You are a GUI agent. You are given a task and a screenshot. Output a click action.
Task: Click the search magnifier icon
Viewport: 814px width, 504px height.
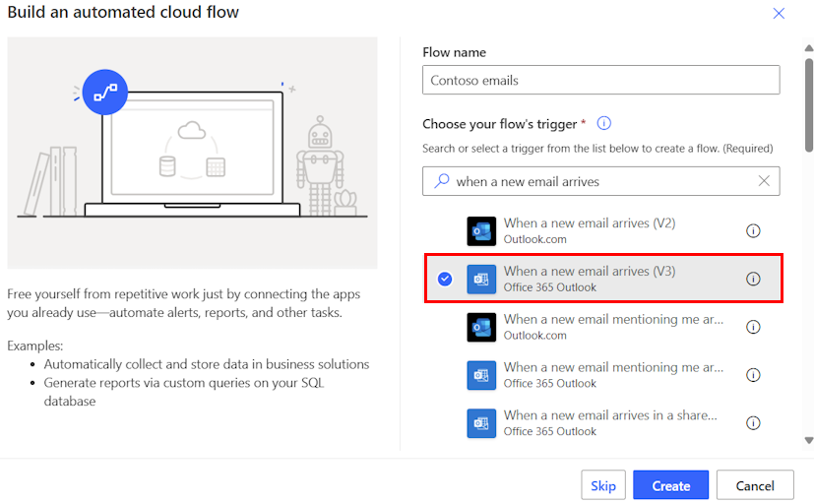click(x=441, y=180)
